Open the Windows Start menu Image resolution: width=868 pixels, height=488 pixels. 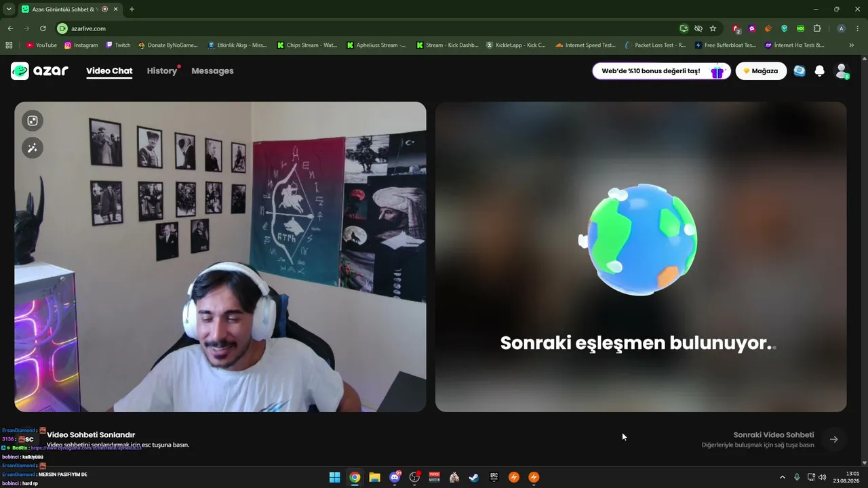(334, 477)
